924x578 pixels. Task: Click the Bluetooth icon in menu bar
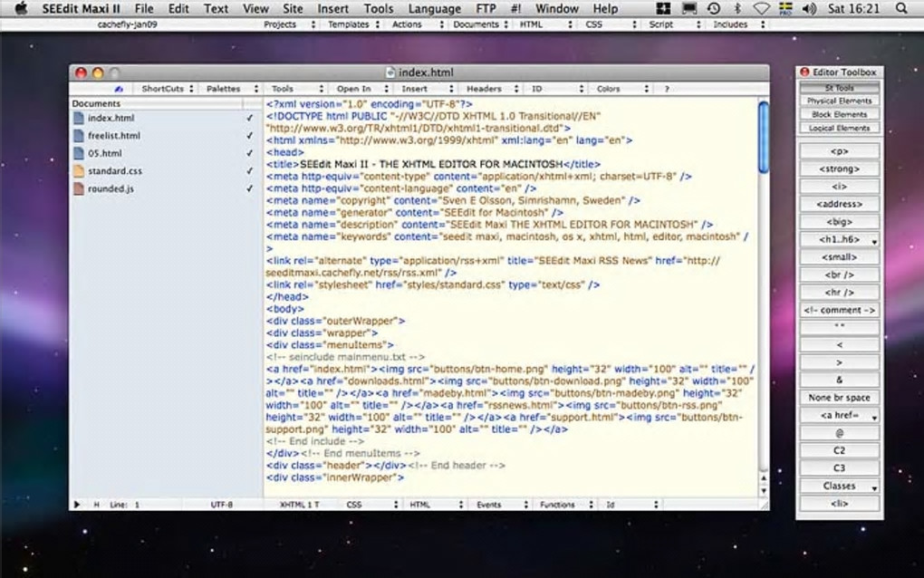point(736,8)
